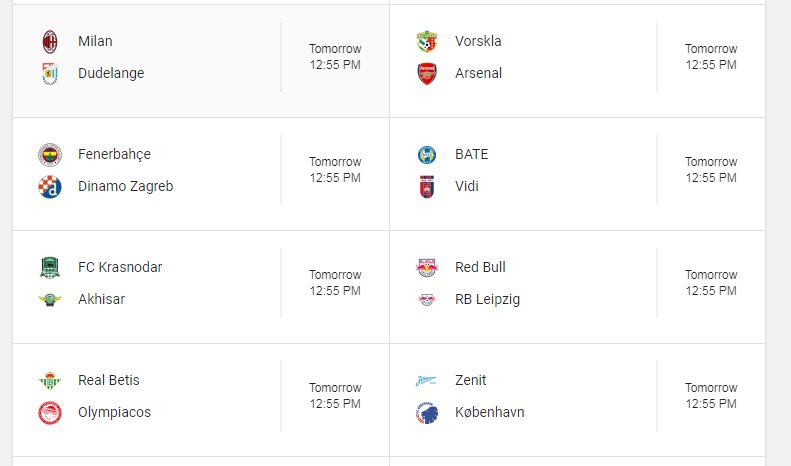
Task: Open Milan vs Dudelange match time
Action: [x=335, y=56]
